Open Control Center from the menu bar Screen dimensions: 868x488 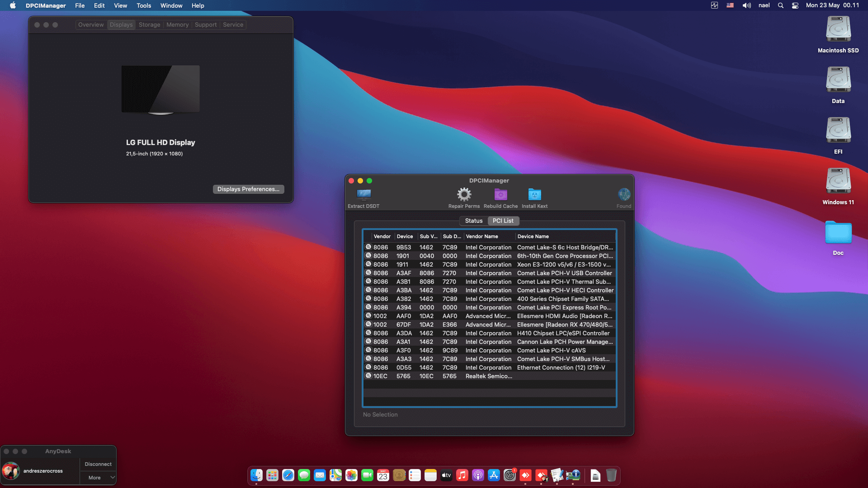(x=795, y=5)
